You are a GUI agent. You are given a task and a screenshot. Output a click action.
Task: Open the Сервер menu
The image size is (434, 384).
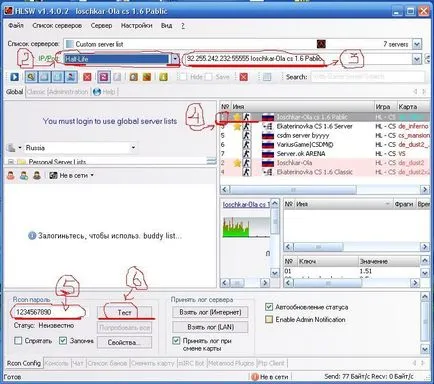[x=101, y=26]
